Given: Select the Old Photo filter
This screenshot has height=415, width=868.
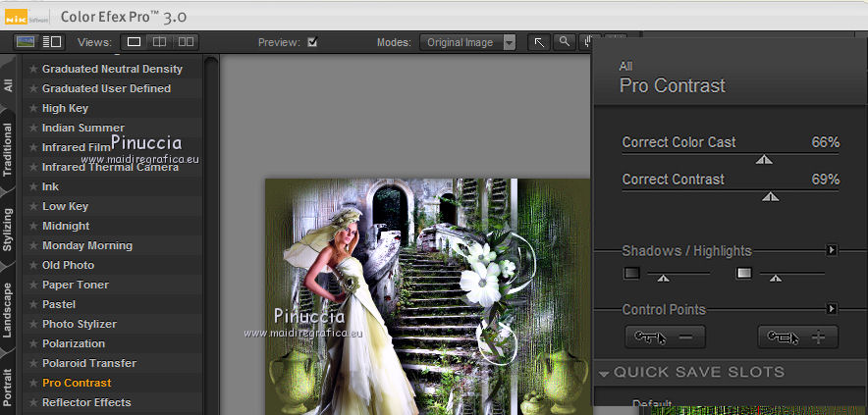Looking at the screenshot, I should [112, 265].
